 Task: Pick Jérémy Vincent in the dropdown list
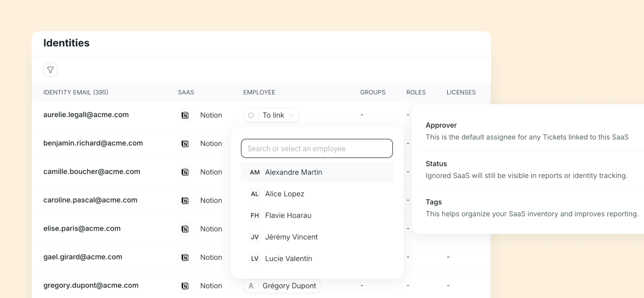pos(291,237)
